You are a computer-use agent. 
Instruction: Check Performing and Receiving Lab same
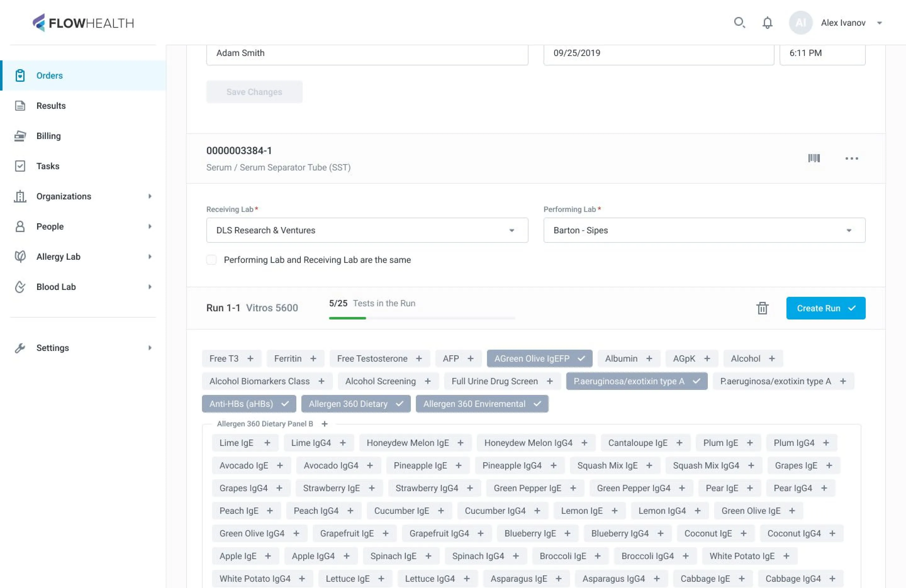pyautogui.click(x=211, y=259)
